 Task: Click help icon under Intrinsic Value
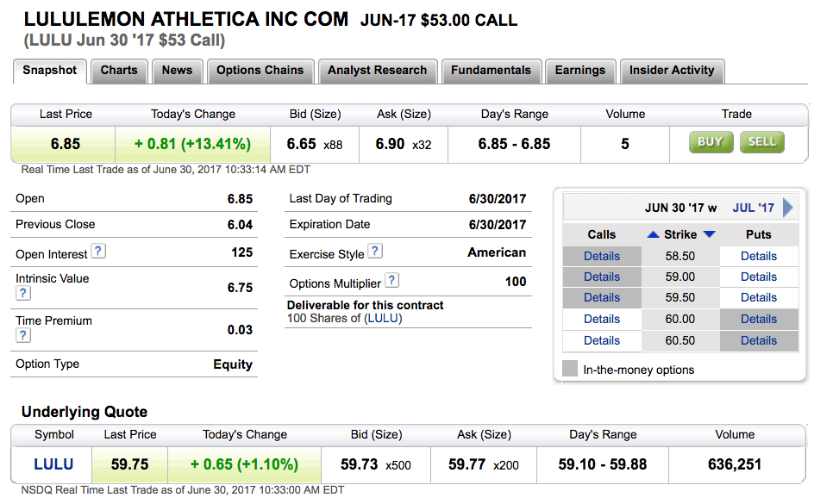23,293
